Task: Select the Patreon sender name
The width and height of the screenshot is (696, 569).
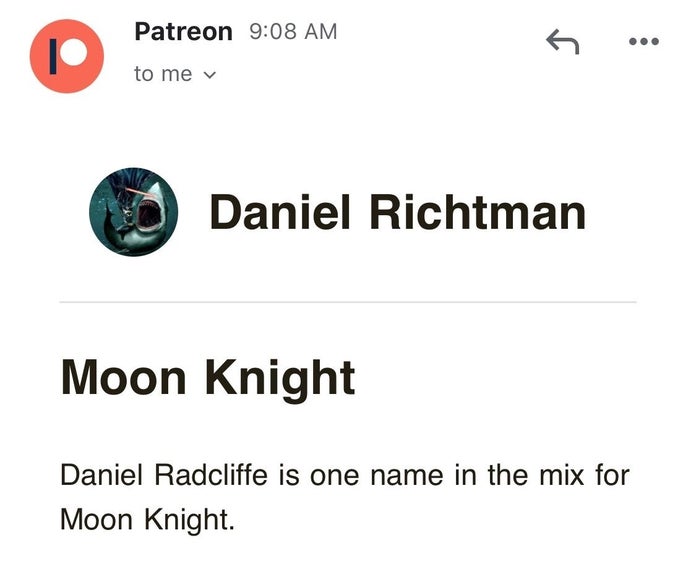Action: point(183,31)
